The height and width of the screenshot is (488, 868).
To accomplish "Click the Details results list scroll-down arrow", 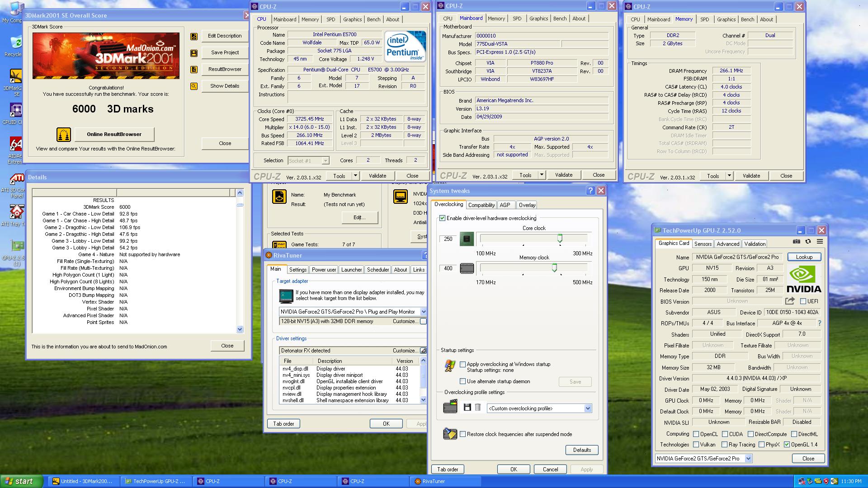I will (x=240, y=329).
